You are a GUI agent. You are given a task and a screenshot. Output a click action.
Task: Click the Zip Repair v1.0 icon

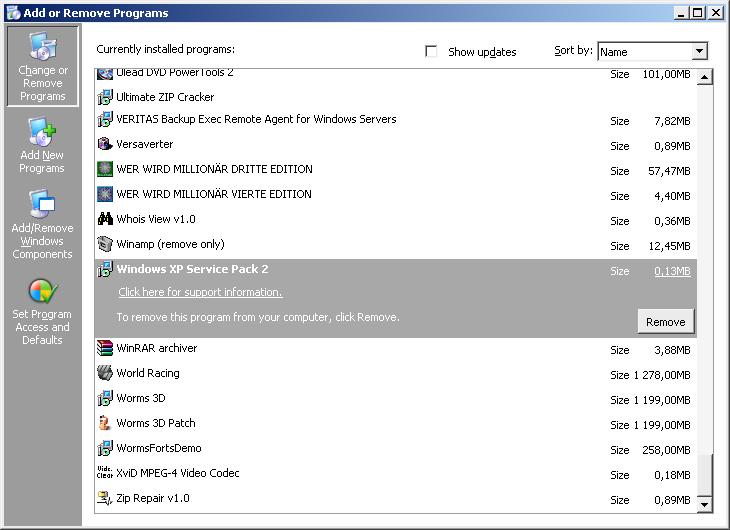coord(105,498)
